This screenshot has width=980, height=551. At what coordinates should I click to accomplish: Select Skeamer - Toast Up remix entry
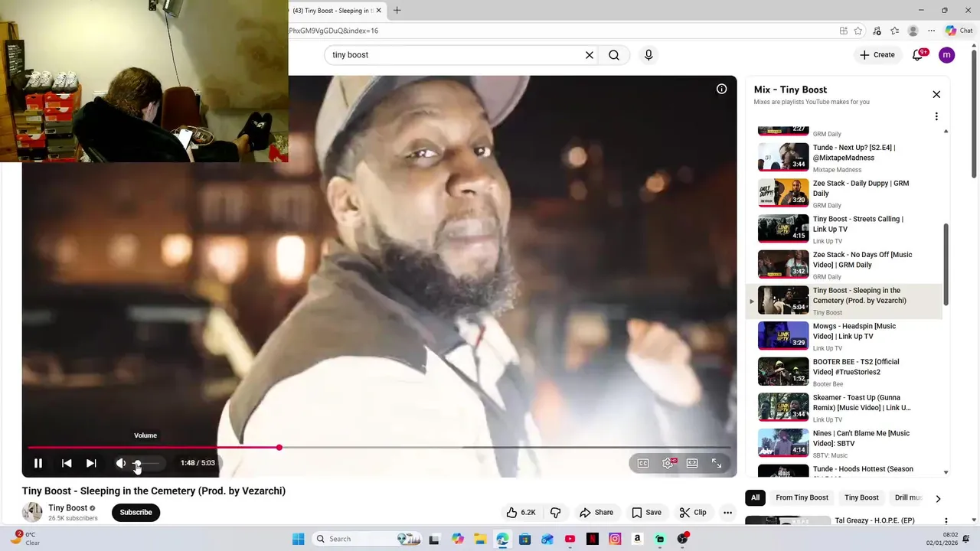coord(844,407)
